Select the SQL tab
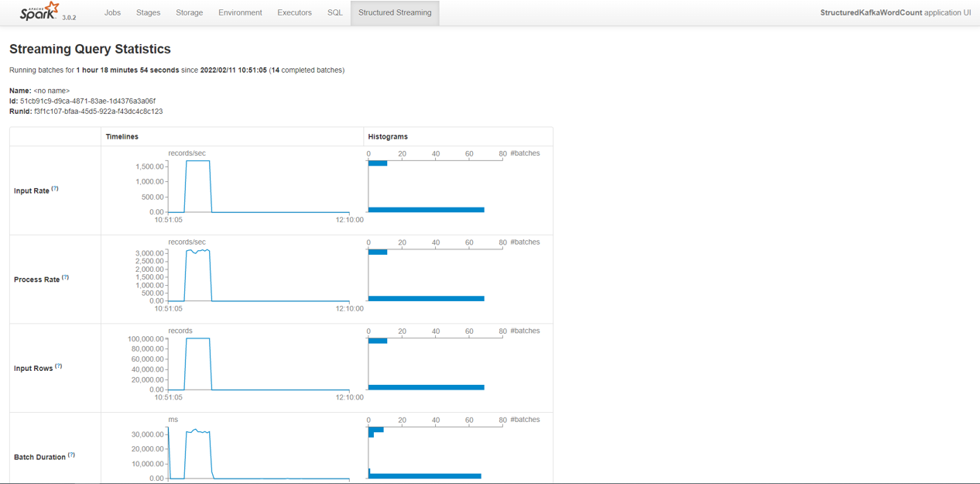 tap(334, 13)
